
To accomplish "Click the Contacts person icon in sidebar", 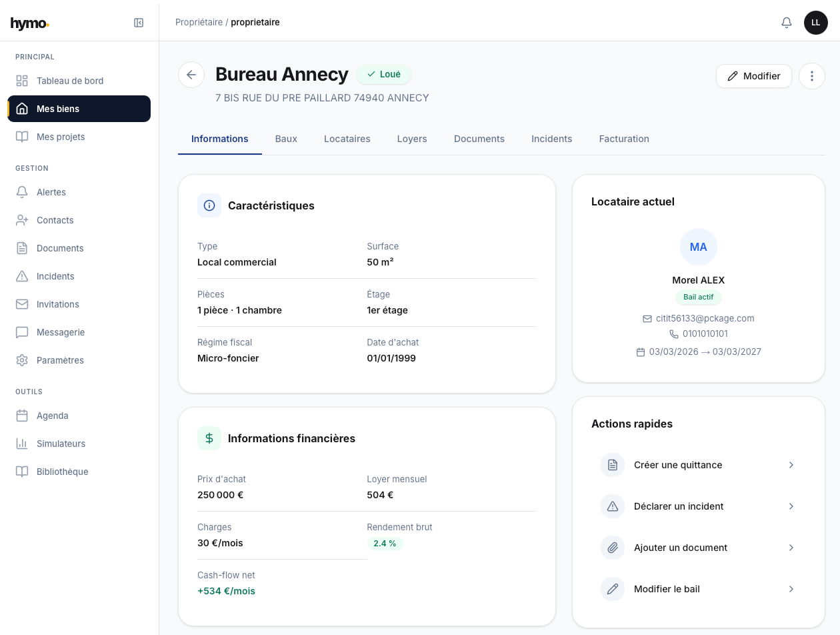I will tap(22, 220).
